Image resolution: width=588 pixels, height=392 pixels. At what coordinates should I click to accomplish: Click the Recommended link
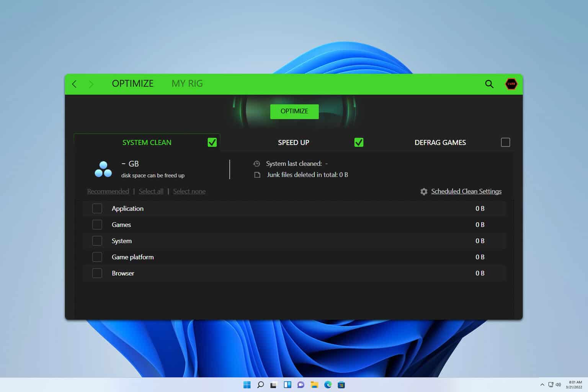[x=108, y=191]
